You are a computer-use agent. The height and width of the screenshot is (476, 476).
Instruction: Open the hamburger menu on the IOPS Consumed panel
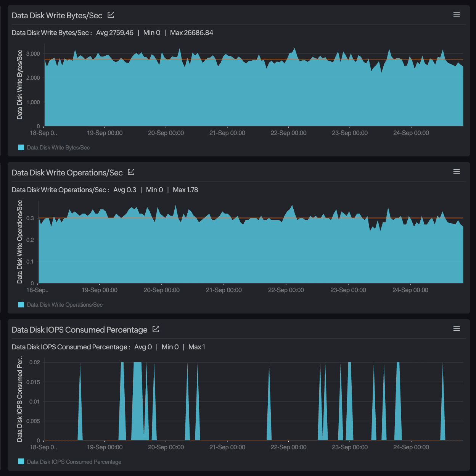[x=457, y=328]
